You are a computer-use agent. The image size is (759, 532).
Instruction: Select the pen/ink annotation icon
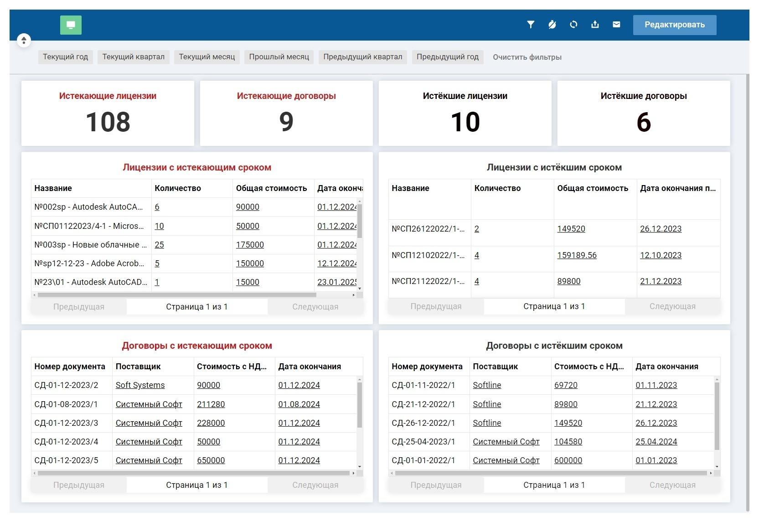point(552,25)
